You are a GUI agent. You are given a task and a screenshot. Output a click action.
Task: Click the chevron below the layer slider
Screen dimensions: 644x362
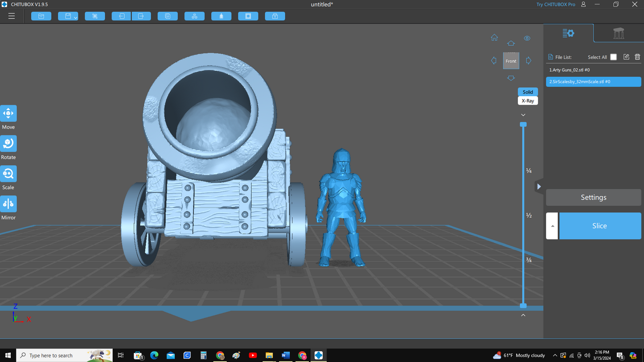(x=523, y=315)
